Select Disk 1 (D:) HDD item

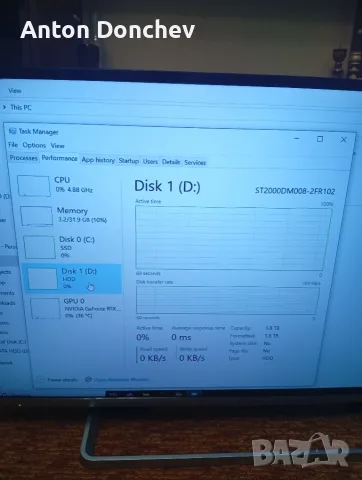[x=73, y=279]
